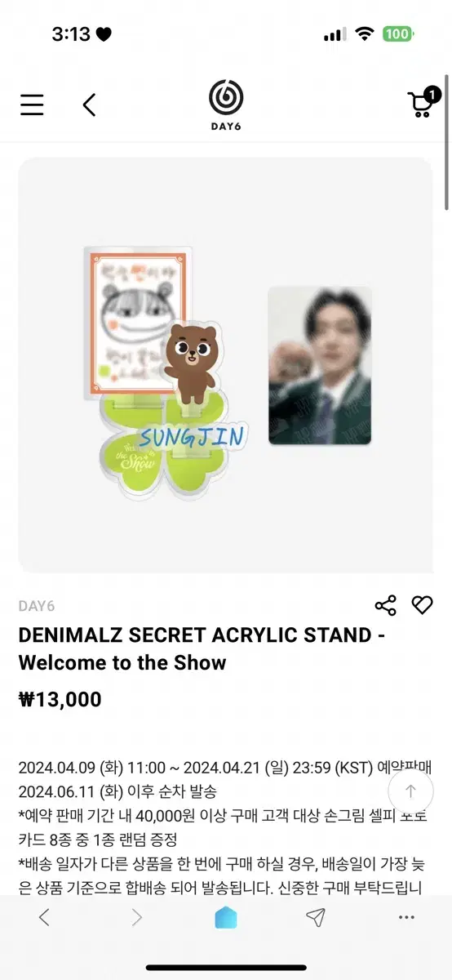Image resolution: width=452 pixels, height=980 pixels.
Task: Tap the back arrow in the shop header
Action: tap(90, 105)
